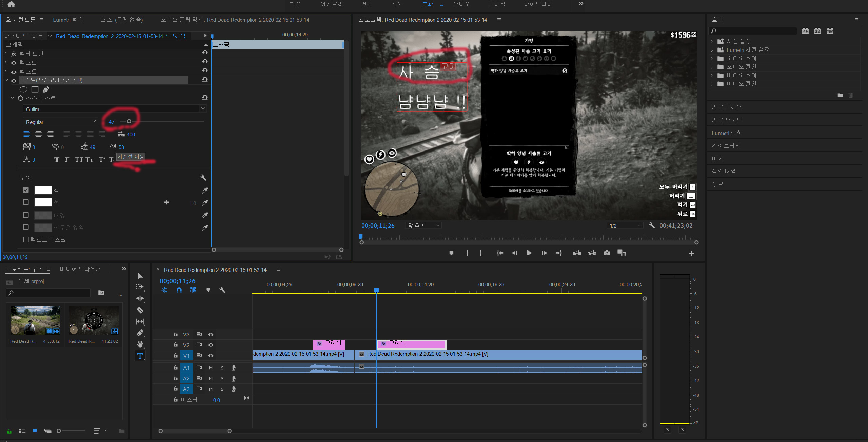Click the white fill color swatch
This screenshot has width=868, height=442.
pos(43,190)
